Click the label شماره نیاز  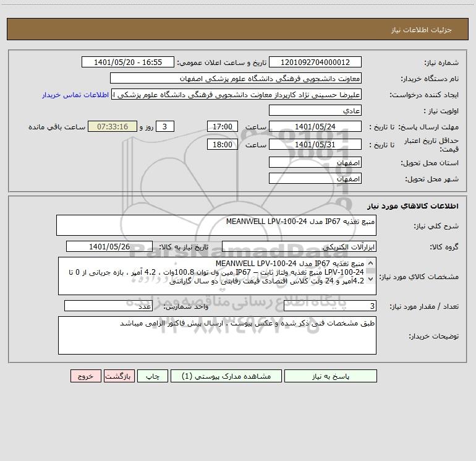441,63
